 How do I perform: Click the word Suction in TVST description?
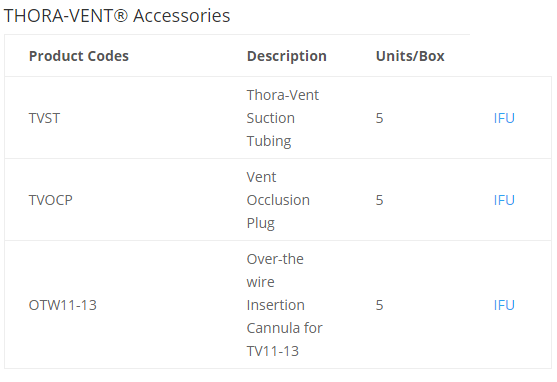[271, 118]
